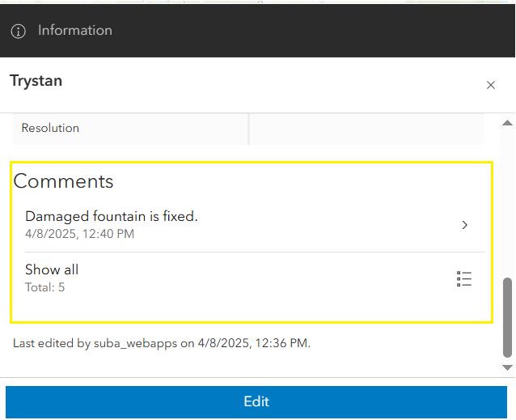The width and height of the screenshot is (516, 420).
Task: Click the Edit button
Action: point(256,401)
